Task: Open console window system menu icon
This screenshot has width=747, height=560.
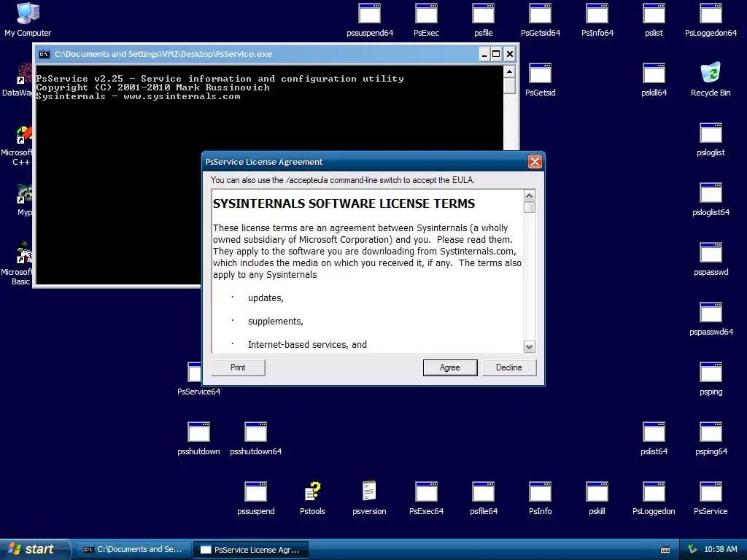Action: [44, 54]
